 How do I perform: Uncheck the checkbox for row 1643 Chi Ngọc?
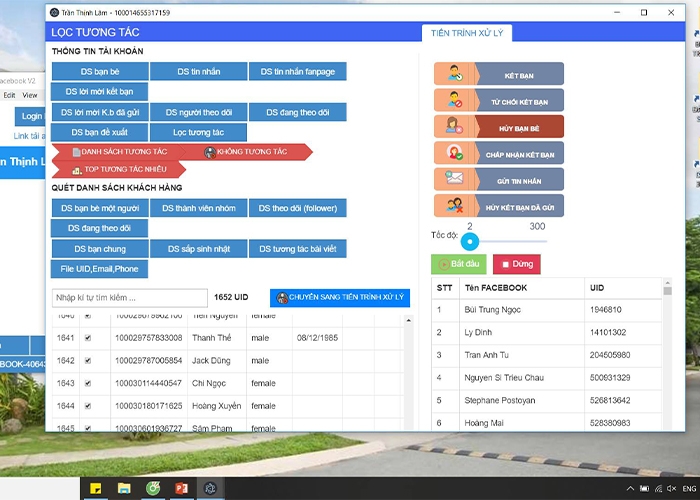pos(88,383)
